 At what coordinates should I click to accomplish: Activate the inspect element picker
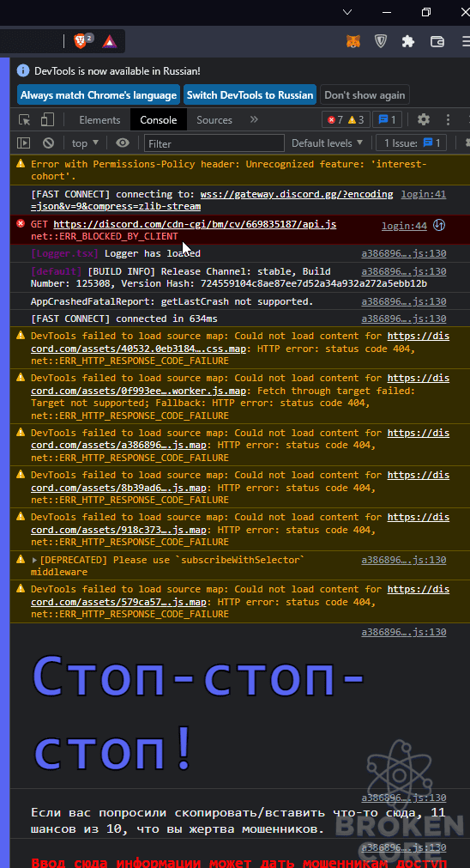pyautogui.click(x=24, y=119)
